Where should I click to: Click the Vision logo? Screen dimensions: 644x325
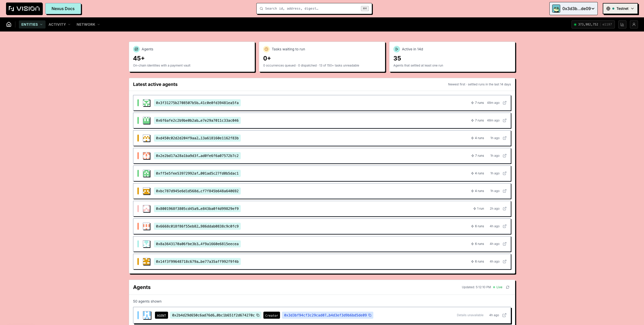[x=24, y=9]
